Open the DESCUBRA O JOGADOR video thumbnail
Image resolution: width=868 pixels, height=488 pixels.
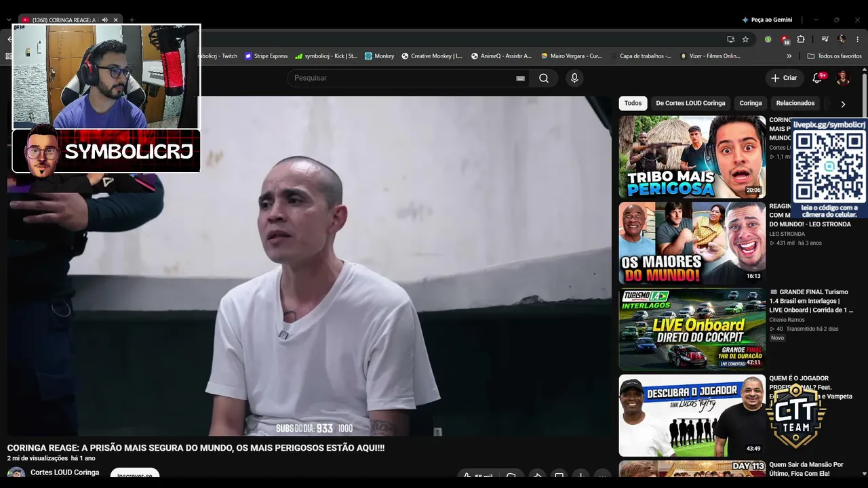point(692,415)
